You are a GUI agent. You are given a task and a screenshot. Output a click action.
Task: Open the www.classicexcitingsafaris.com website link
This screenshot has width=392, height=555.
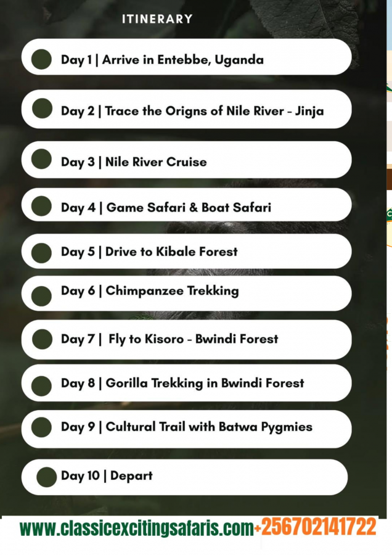[x=136, y=528]
